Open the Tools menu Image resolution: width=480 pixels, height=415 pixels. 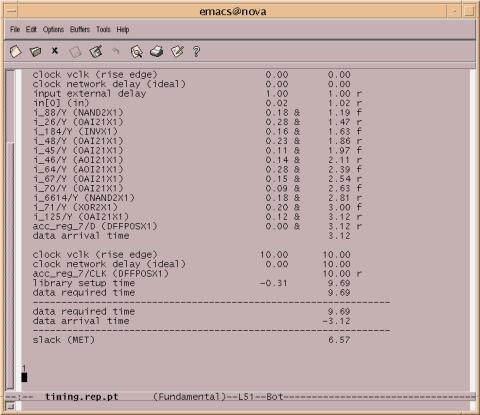[x=103, y=29]
